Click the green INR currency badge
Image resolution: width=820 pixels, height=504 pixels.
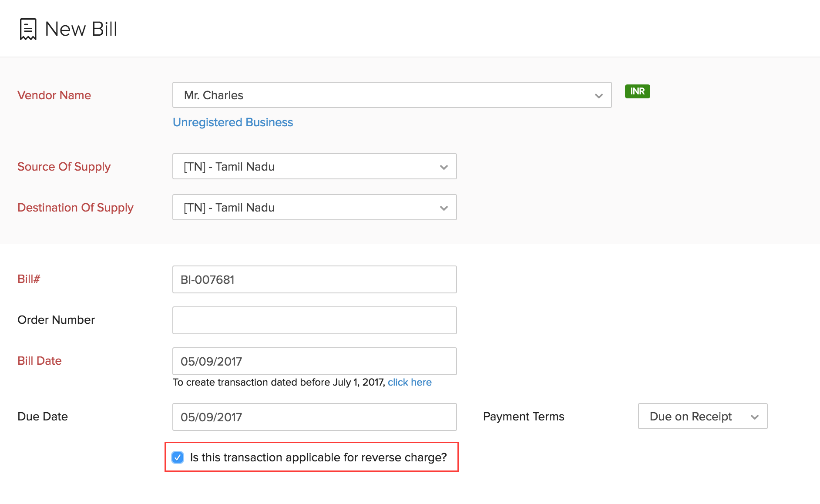[637, 91]
